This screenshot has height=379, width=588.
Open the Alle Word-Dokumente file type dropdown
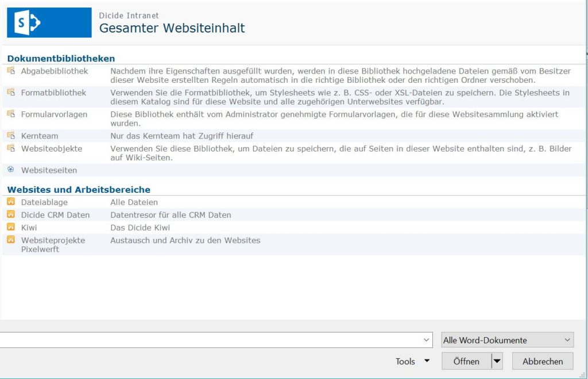(508, 340)
